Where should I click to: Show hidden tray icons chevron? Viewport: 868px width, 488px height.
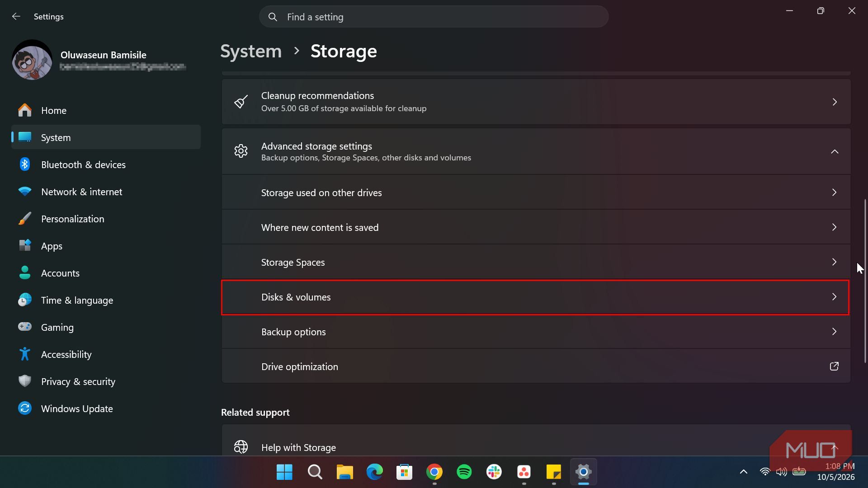pos(744,472)
